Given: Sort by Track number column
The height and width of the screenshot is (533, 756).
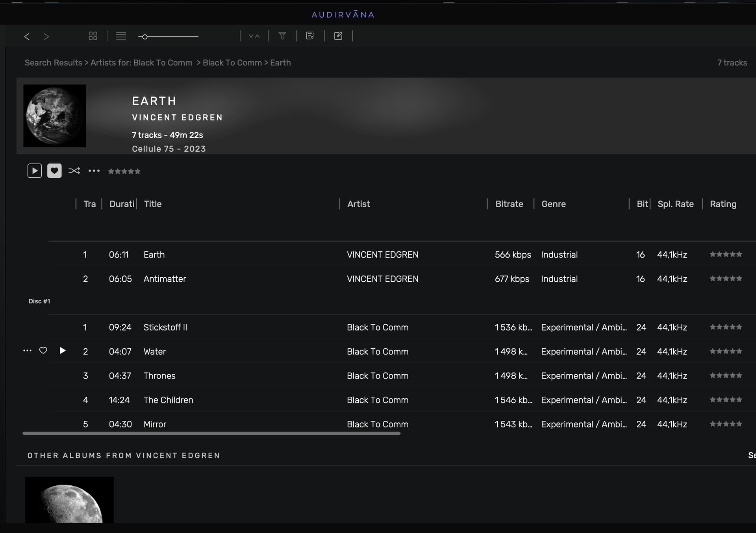Looking at the screenshot, I should click(89, 204).
